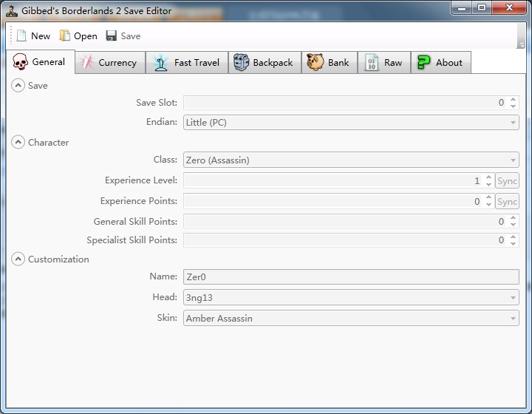Collapse the Customization section

[18, 259]
